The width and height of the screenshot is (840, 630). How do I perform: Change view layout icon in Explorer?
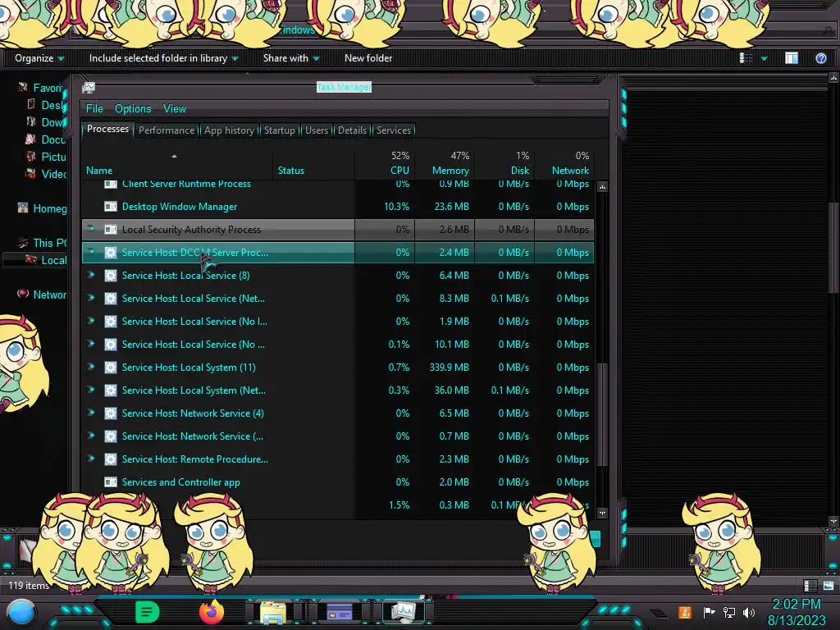[746, 58]
